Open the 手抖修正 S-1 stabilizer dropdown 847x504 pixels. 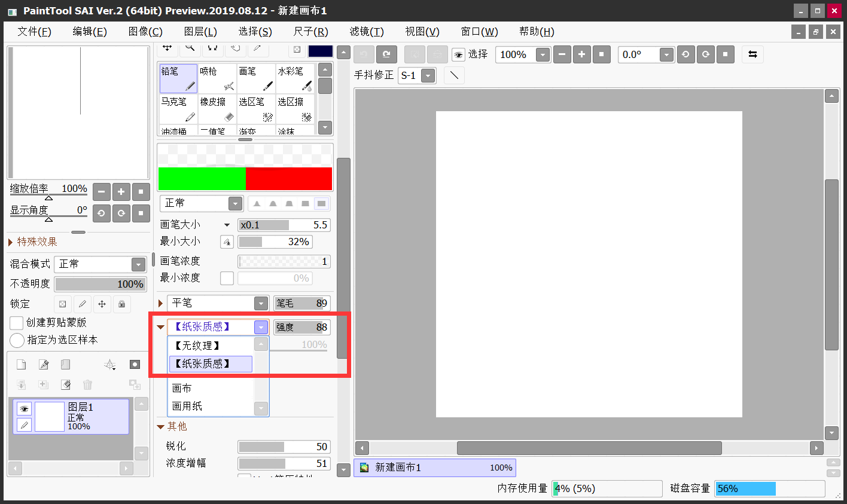(428, 76)
